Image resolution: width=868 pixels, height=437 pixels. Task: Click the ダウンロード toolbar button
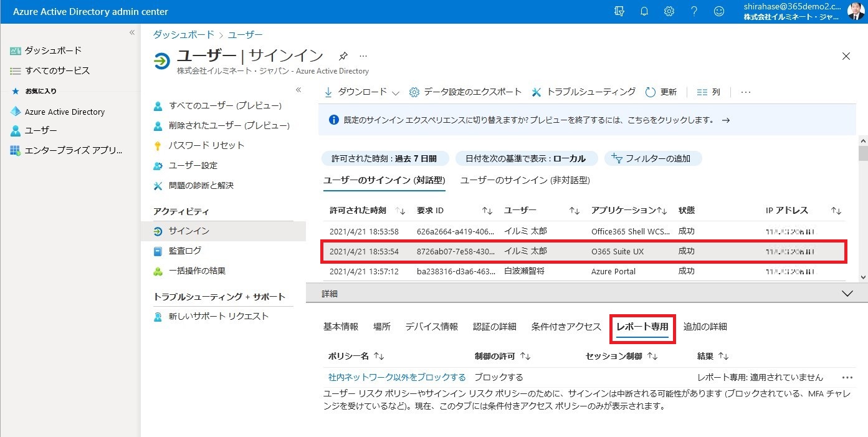click(x=356, y=92)
